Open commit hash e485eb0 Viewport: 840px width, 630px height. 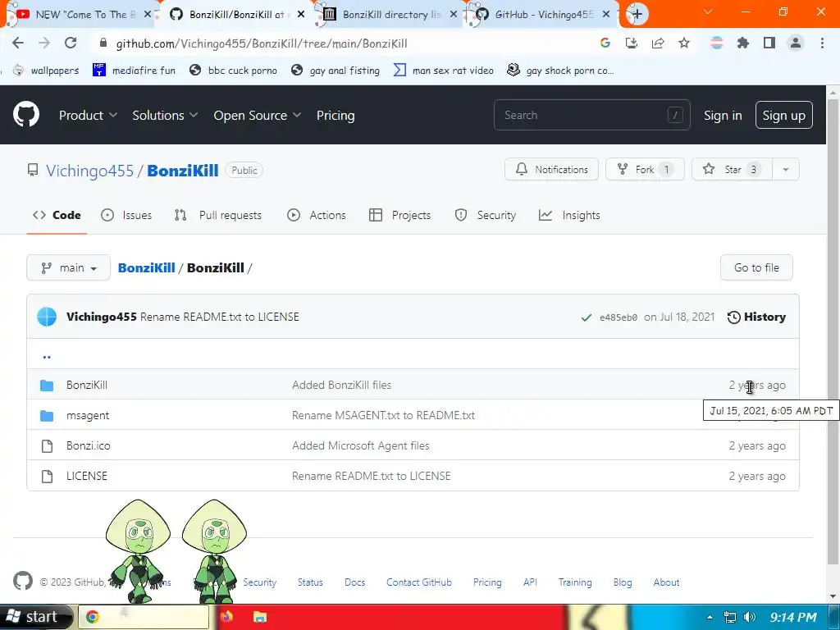(x=619, y=317)
